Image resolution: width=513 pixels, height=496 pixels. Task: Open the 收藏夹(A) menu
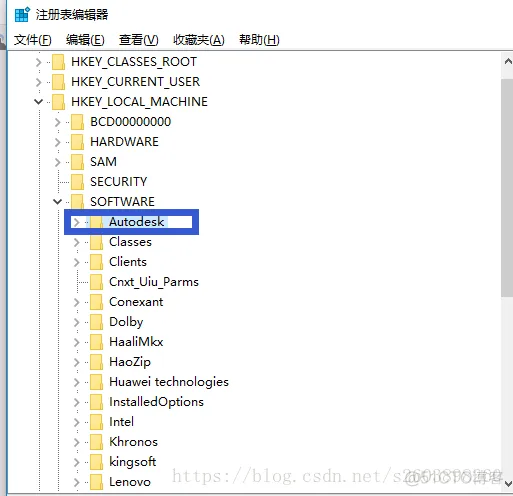pyautogui.click(x=199, y=40)
